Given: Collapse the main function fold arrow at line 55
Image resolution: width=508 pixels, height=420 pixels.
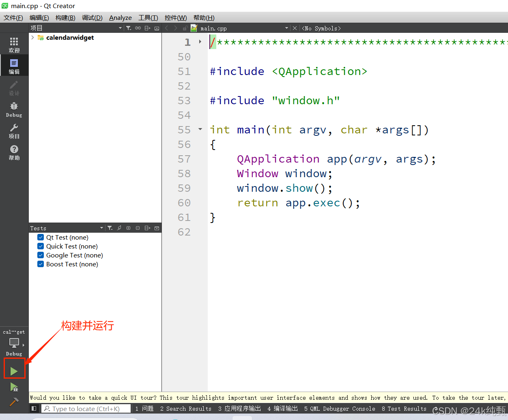Looking at the screenshot, I should point(200,129).
